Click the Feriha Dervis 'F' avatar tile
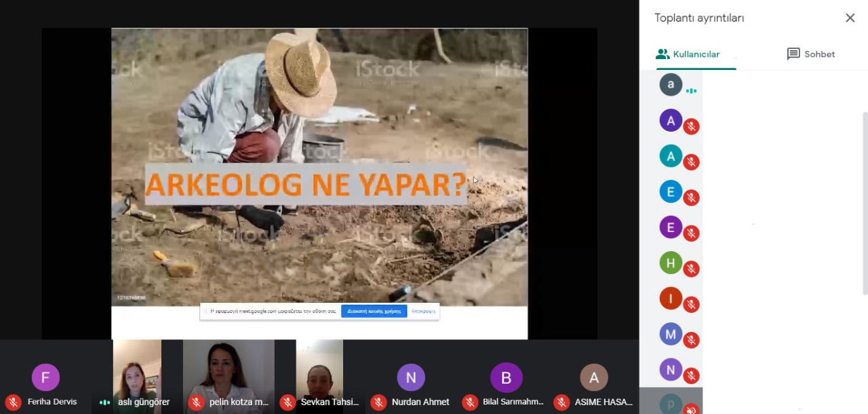Viewport: 868px width, 414px height. tap(45, 377)
